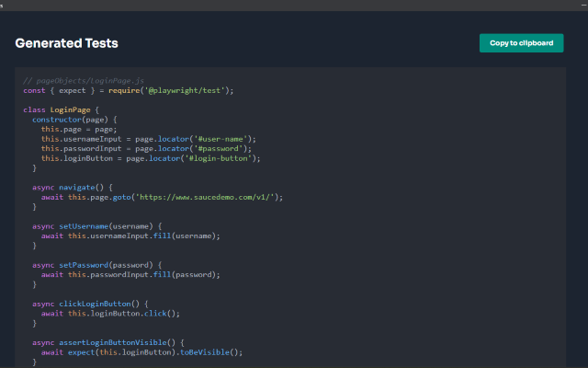Click the async assertLoginButtonVisible() line

click(115, 341)
